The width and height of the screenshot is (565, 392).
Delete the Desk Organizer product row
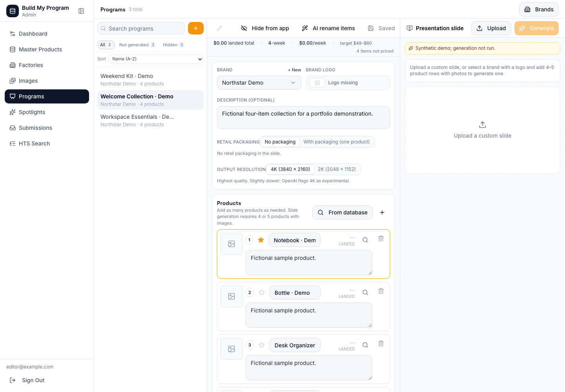[x=381, y=343]
